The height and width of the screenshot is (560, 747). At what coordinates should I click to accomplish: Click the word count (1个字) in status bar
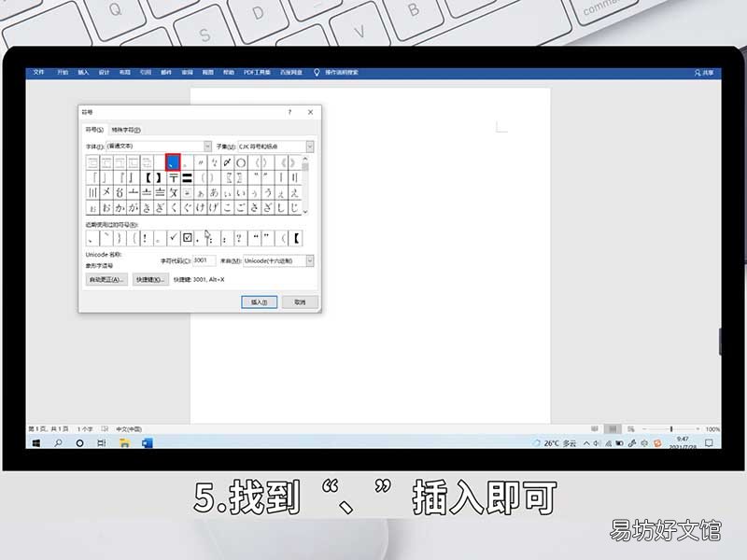(x=85, y=429)
